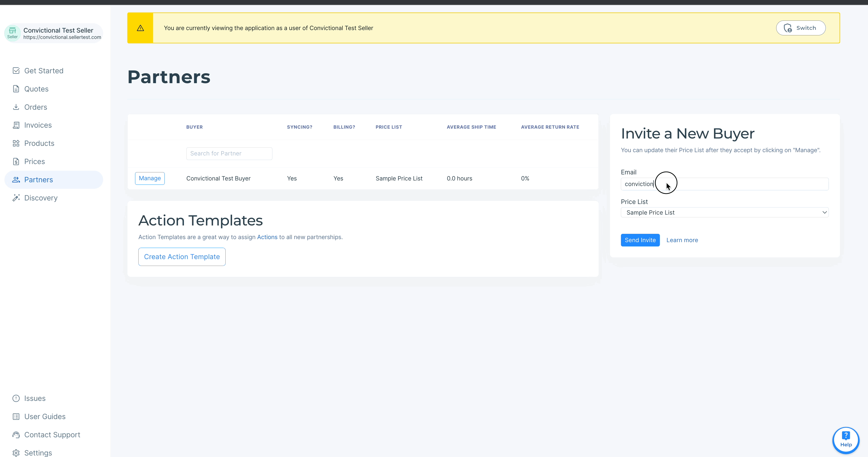Screen dimensions: 868x457
Task: Click the PRICE LIST column header
Action: pyautogui.click(x=389, y=127)
